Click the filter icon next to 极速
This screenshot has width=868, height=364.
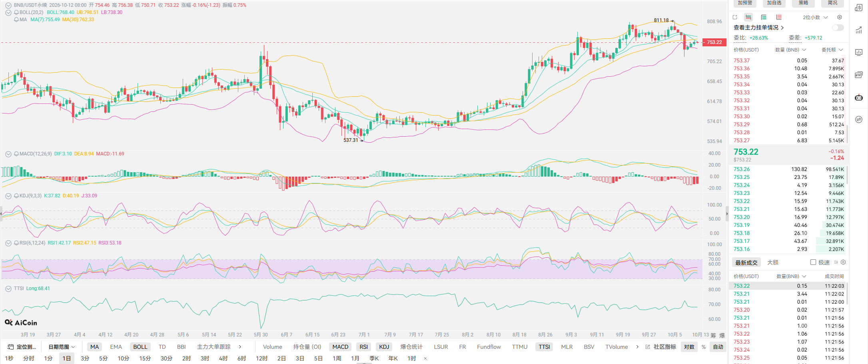click(x=836, y=262)
